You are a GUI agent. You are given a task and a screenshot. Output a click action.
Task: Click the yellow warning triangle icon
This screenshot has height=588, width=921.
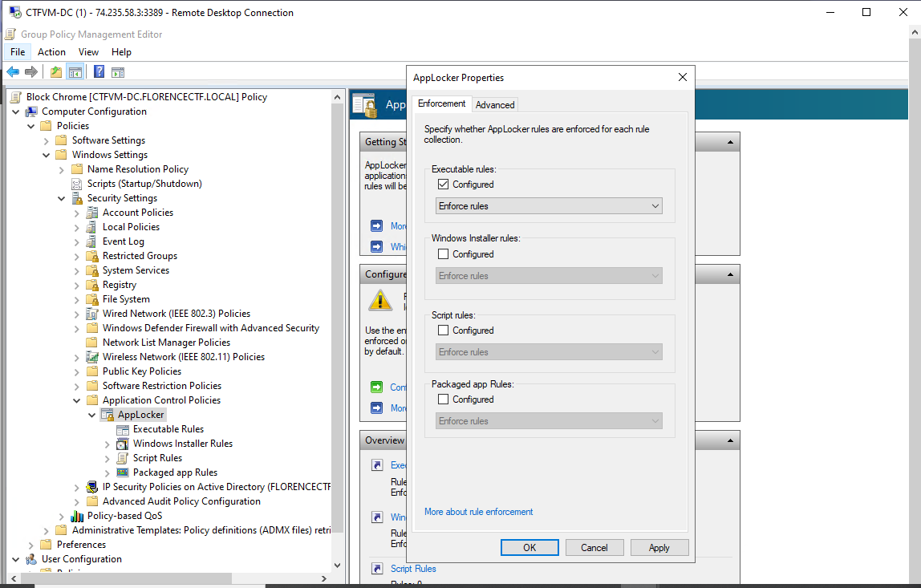click(380, 300)
